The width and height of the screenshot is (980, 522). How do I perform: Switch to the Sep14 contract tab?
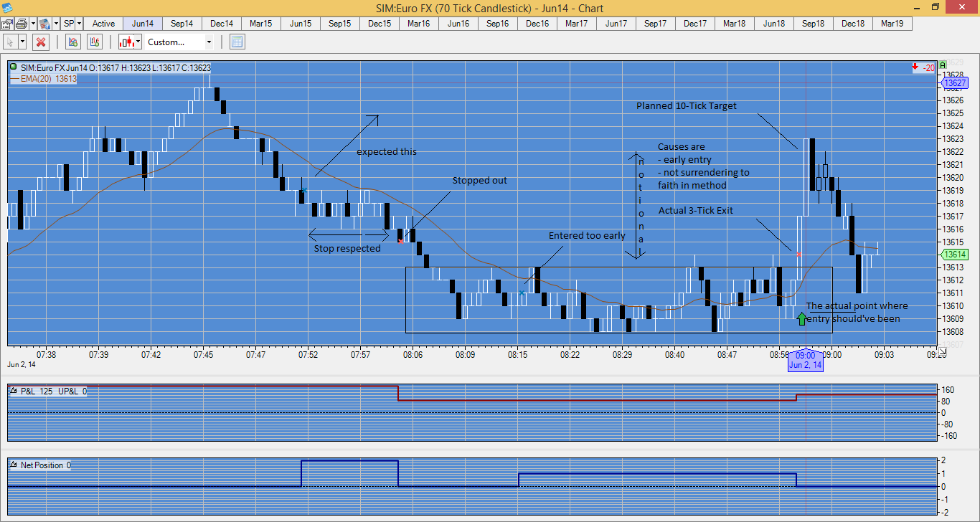point(182,24)
